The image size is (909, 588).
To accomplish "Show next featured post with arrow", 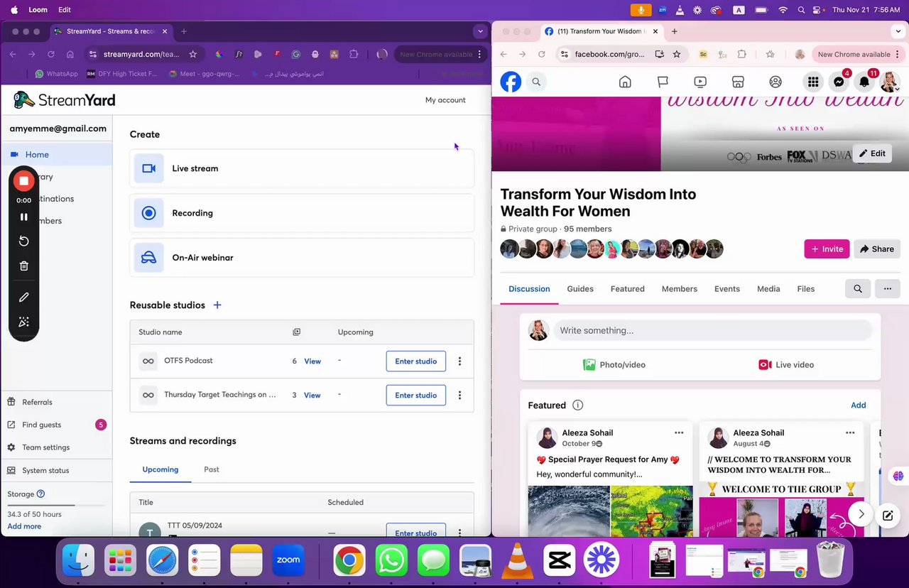I will pos(861,513).
